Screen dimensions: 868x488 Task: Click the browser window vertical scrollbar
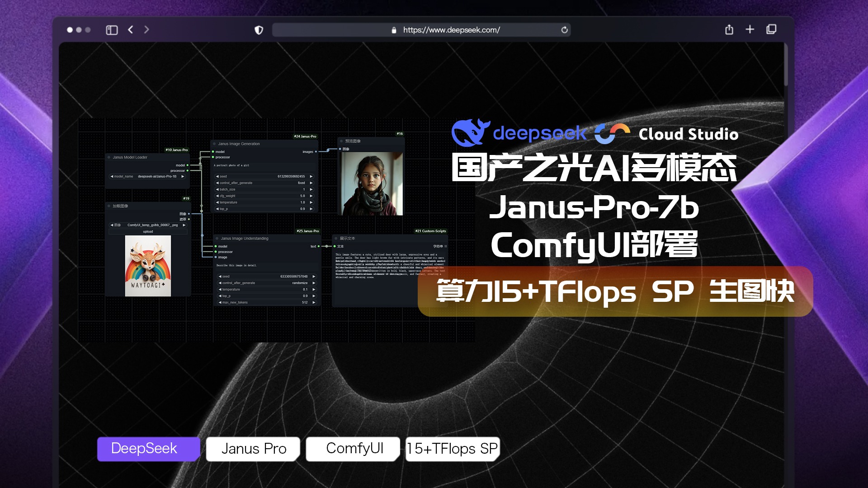(x=786, y=65)
